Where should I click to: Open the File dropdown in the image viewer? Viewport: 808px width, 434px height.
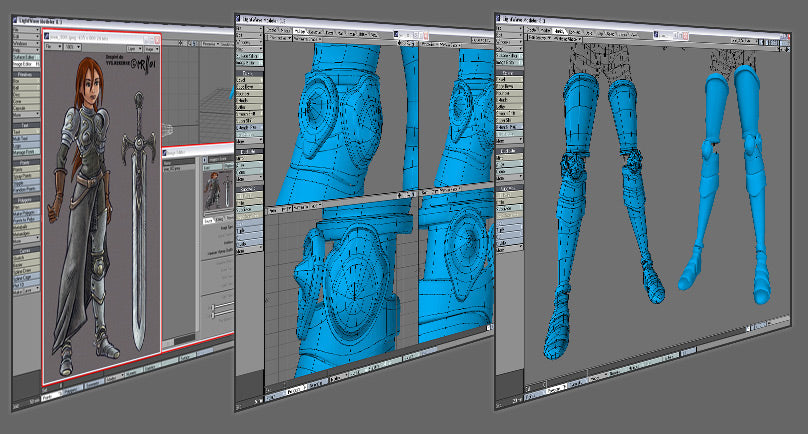coord(53,47)
